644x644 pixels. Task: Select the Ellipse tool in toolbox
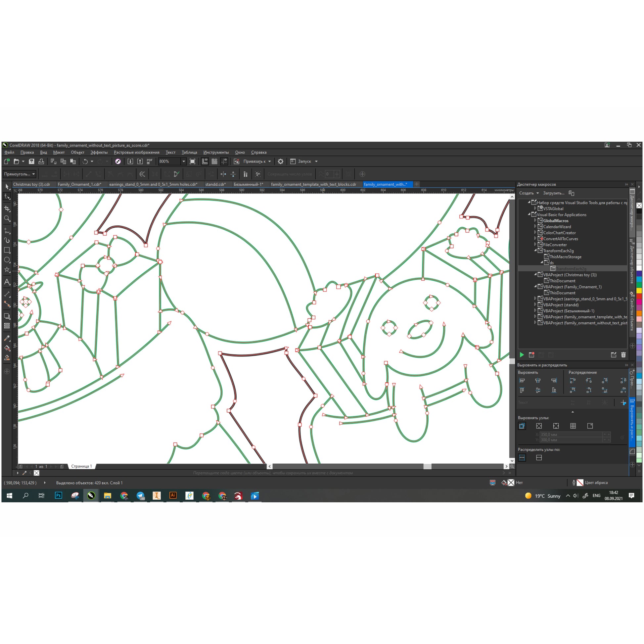[x=7, y=260]
